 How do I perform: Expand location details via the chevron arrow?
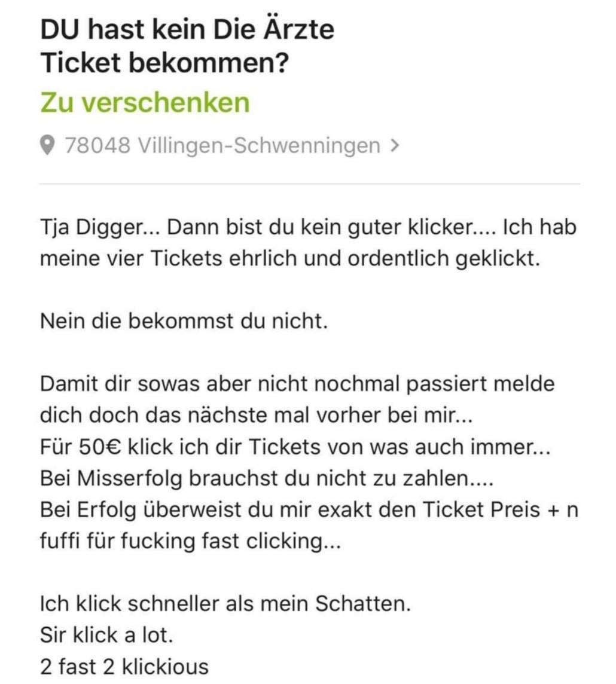pyautogui.click(x=394, y=145)
